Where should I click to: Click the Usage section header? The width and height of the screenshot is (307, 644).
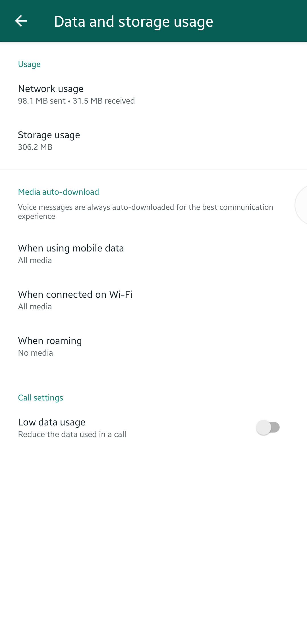pyautogui.click(x=29, y=64)
